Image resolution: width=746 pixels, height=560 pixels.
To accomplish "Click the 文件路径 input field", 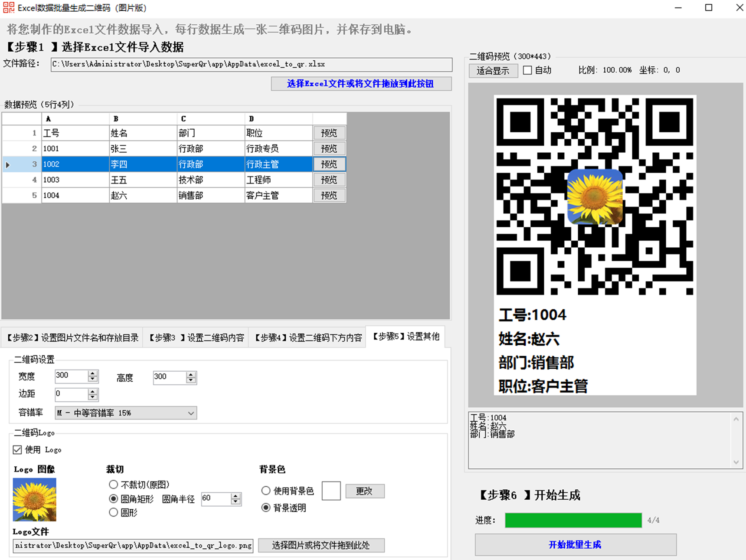I will tap(252, 64).
